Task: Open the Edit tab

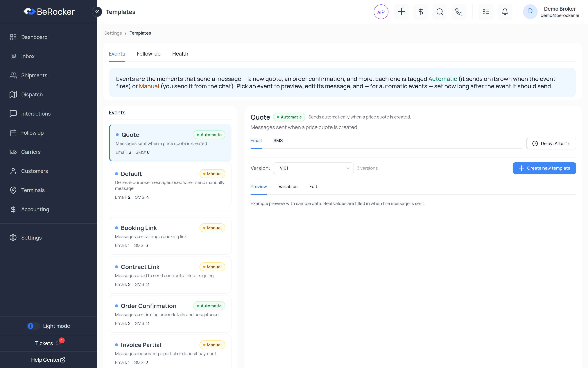Action: coord(313,187)
